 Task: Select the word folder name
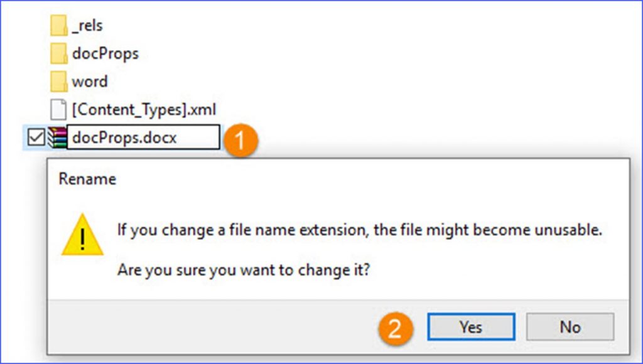(90, 82)
